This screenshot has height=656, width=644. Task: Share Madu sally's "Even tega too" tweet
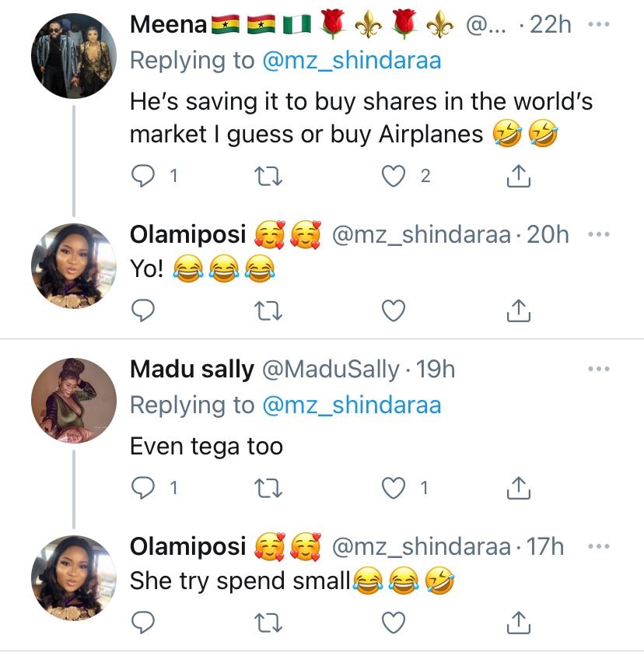[518, 489]
